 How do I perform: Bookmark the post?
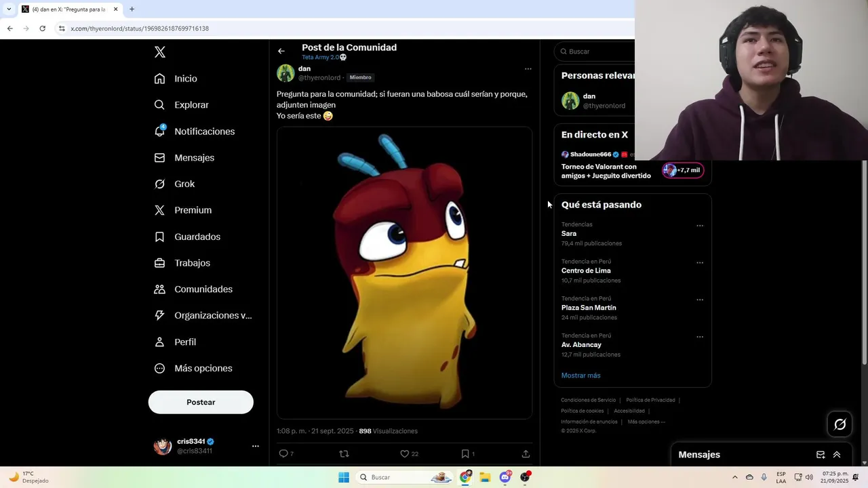pyautogui.click(x=465, y=453)
